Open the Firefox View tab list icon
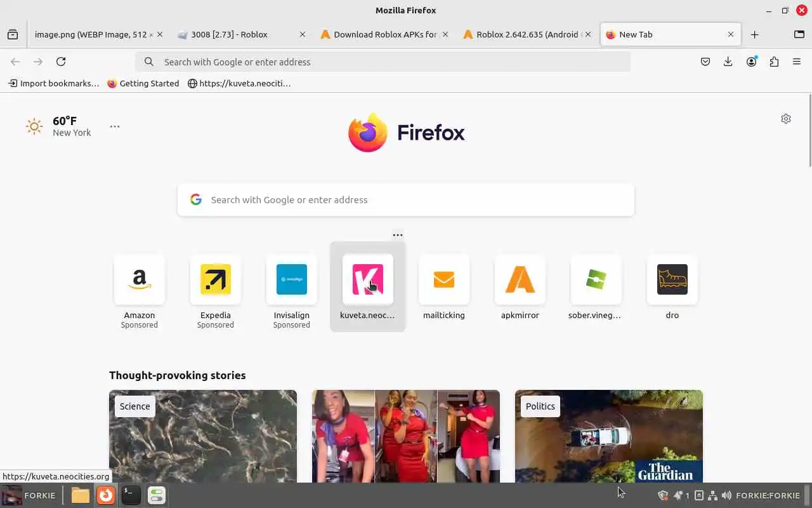The width and height of the screenshot is (812, 508). coord(13,35)
